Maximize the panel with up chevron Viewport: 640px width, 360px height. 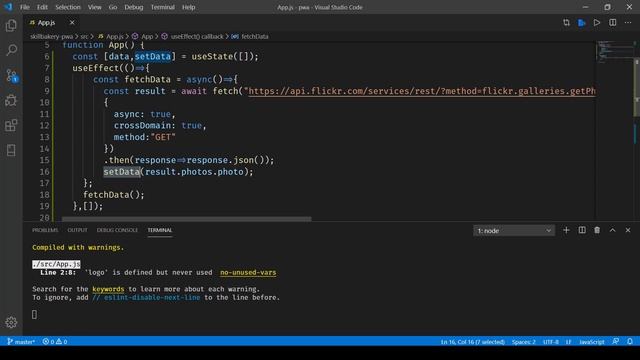pyautogui.click(x=613, y=230)
